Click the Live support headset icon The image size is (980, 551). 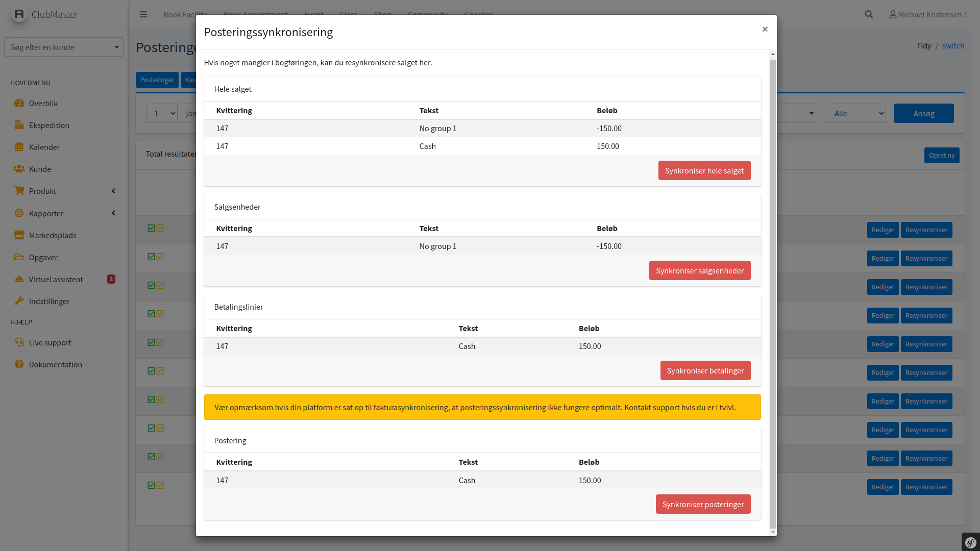point(19,342)
